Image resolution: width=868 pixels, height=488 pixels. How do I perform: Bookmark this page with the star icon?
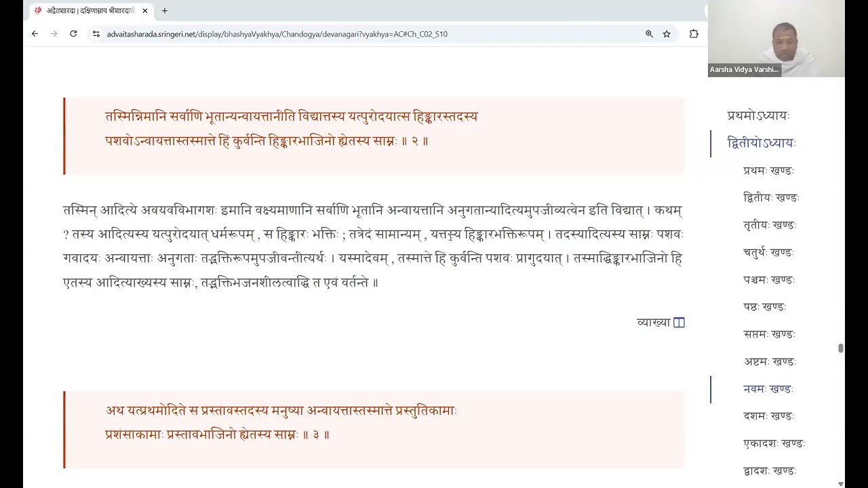[667, 34]
